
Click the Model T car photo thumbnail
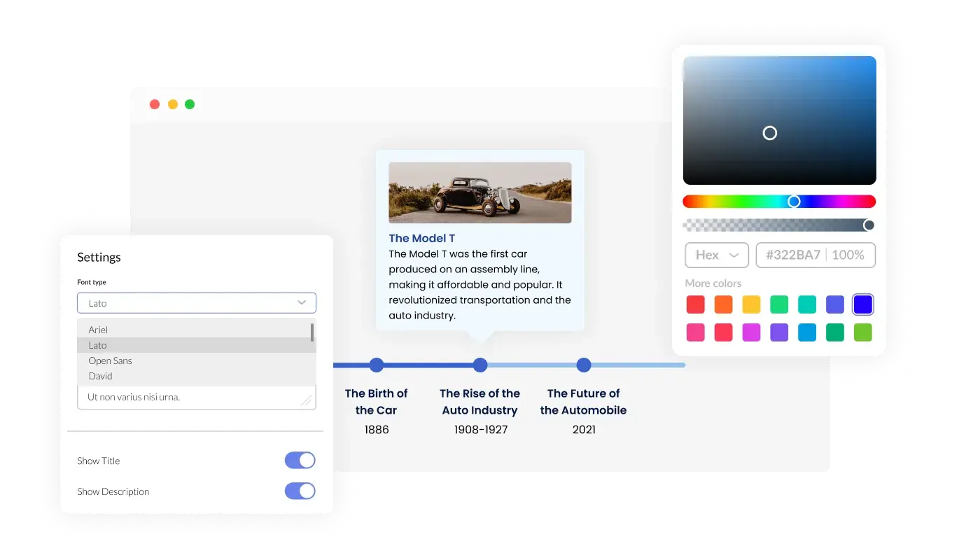(x=479, y=192)
